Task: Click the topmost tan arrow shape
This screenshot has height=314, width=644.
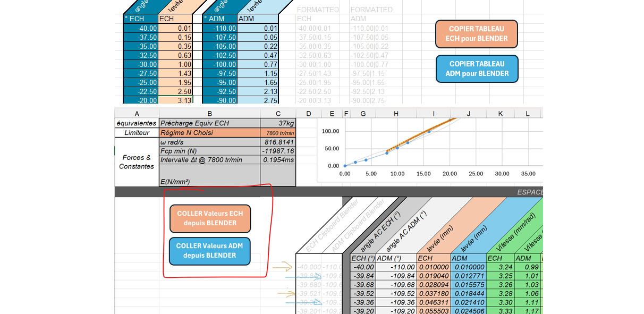Action: tap(283, 267)
